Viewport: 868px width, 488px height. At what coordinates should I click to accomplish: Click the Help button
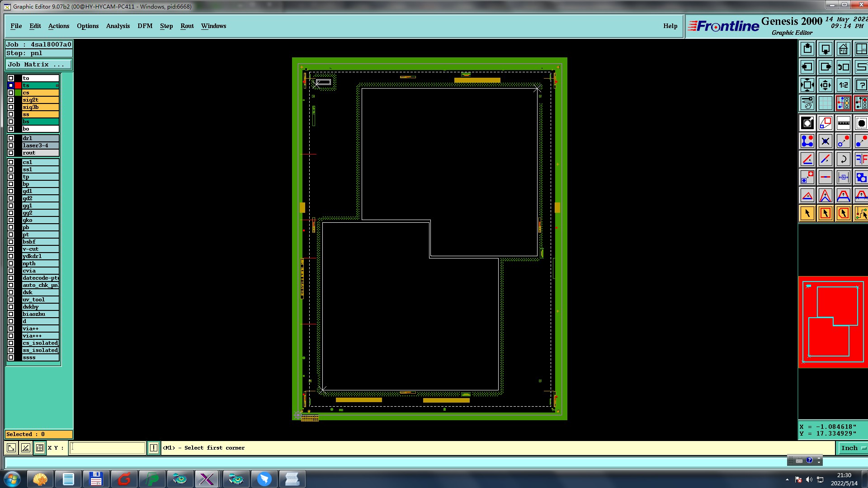click(670, 26)
